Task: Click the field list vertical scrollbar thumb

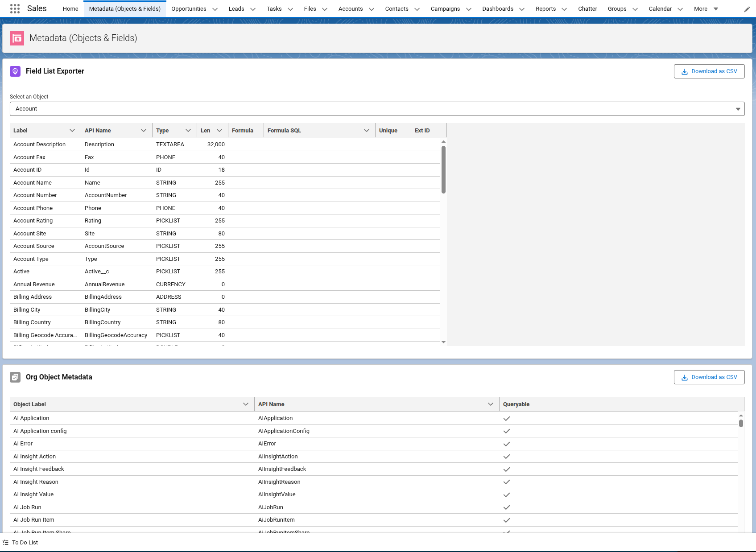Action: pos(443,169)
